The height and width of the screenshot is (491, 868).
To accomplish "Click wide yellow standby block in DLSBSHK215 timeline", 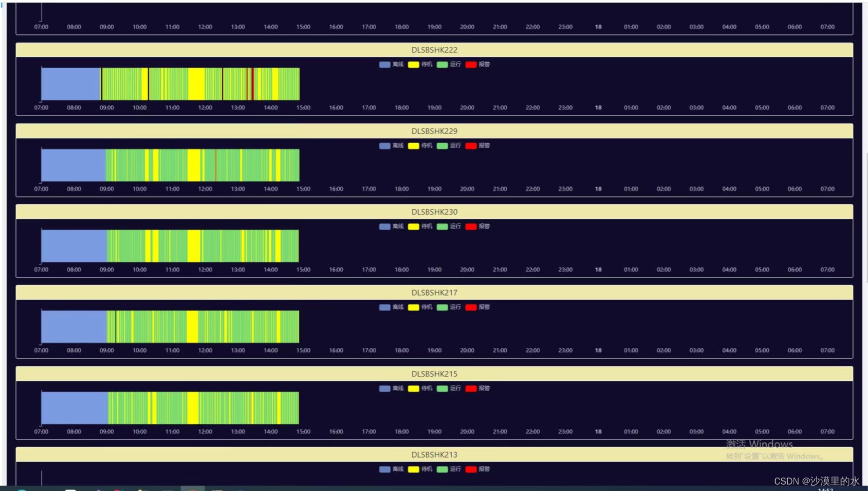I will [x=193, y=408].
